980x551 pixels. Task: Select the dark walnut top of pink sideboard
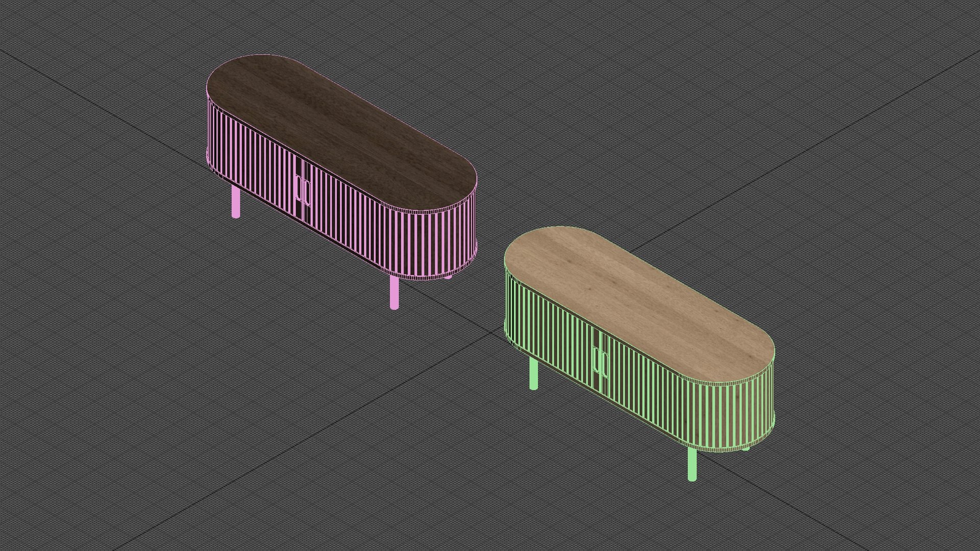[342, 134]
